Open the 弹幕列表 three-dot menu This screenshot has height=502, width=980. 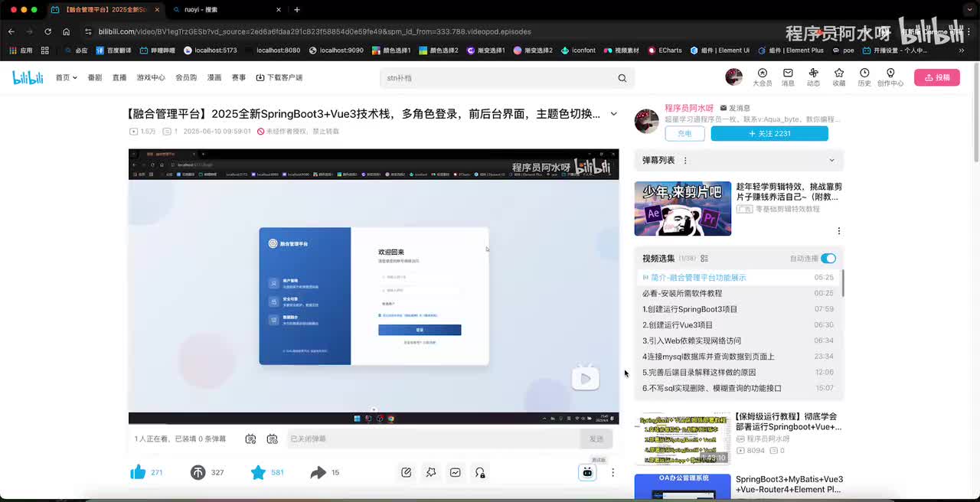coord(685,161)
